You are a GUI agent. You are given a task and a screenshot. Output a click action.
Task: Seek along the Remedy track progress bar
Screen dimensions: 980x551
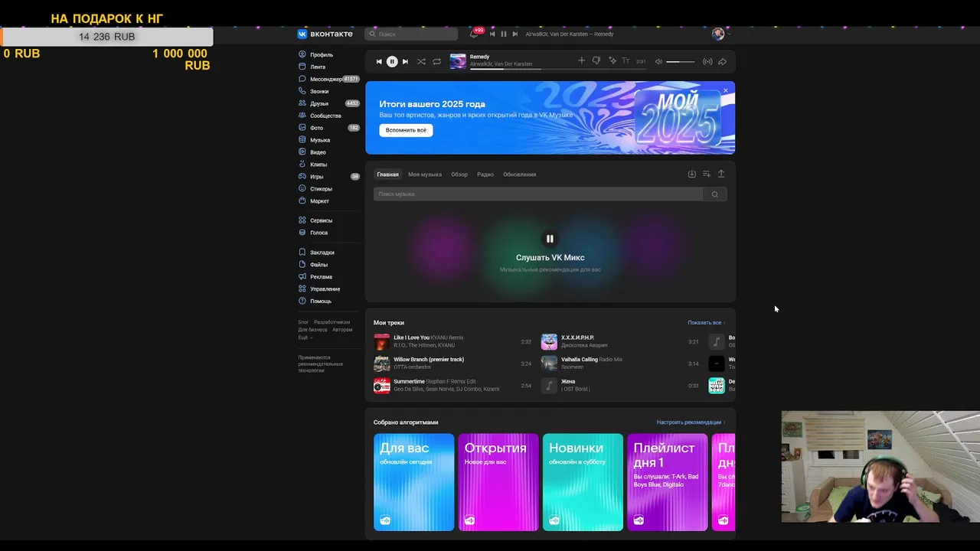coord(557,67)
